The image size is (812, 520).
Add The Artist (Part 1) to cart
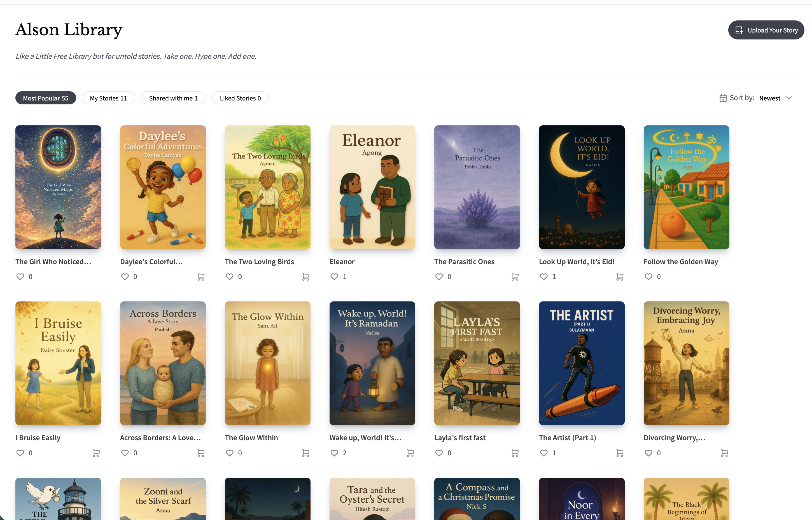[x=620, y=453]
